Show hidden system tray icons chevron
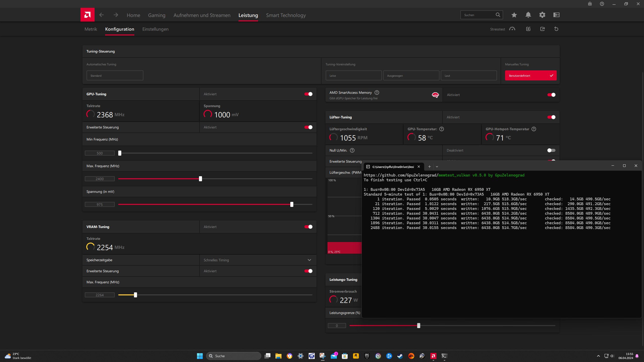The height and width of the screenshot is (362, 644). 598,356
